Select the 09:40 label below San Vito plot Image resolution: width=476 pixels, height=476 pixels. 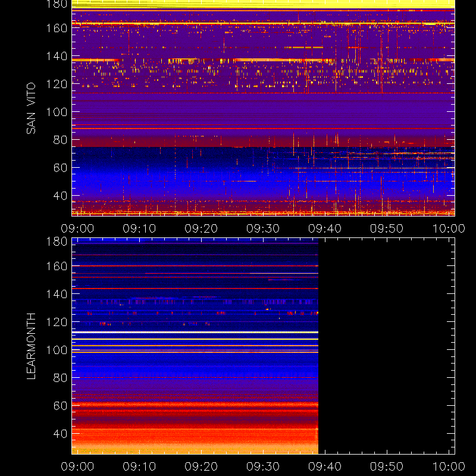click(325, 228)
